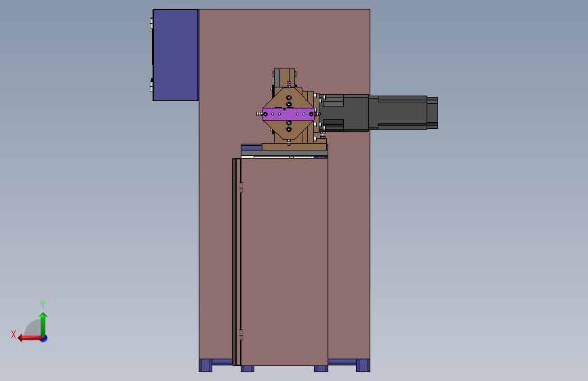Viewport: 588px width, 381px height.
Task: Select the upper hinge on the cabinet door
Action: pos(241,188)
